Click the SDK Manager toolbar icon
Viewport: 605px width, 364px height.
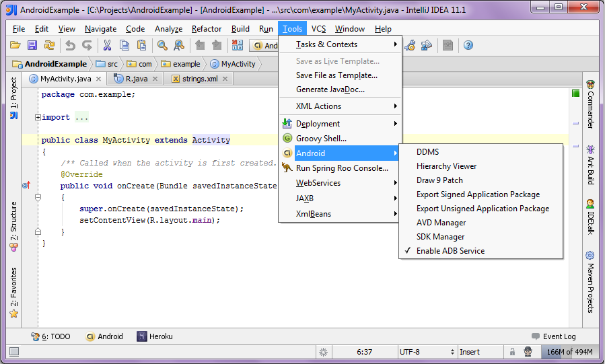(x=448, y=46)
